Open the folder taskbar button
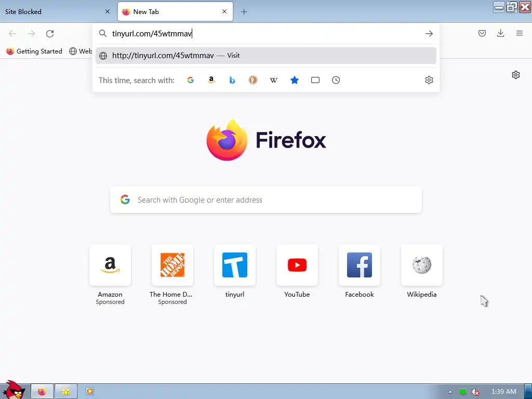The image size is (532, 399). coord(66,392)
